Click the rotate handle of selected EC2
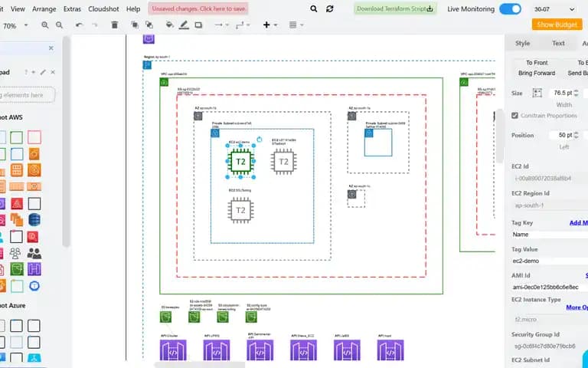The image size is (588, 368). coord(259,140)
